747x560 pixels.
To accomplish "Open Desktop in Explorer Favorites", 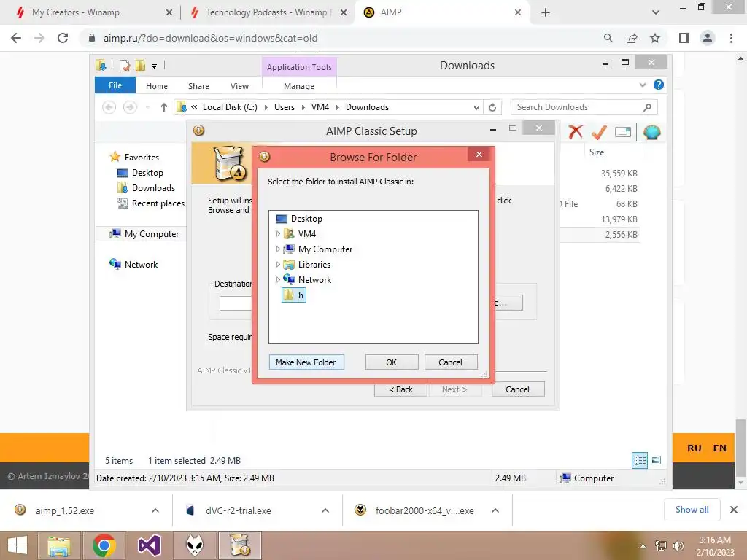I will [x=147, y=173].
